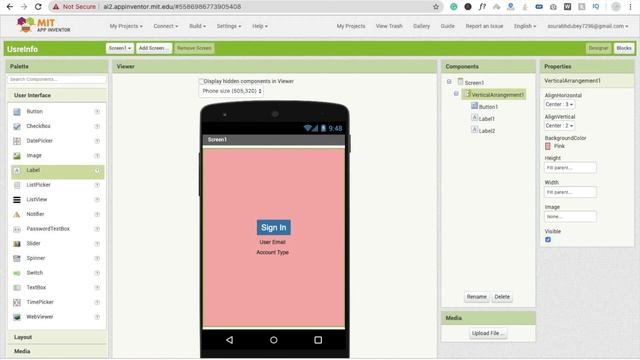Bookmark this page with star icon
640x360 pixels.
[x=436, y=7]
